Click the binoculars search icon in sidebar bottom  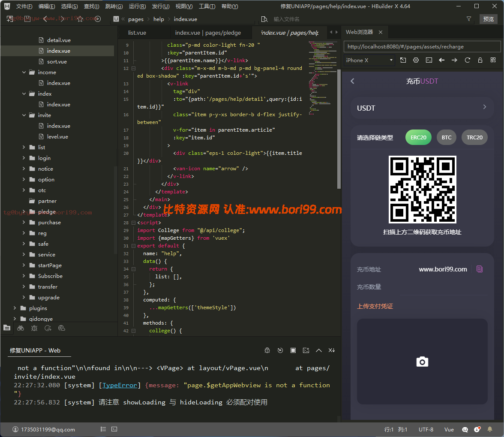click(21, 328)
